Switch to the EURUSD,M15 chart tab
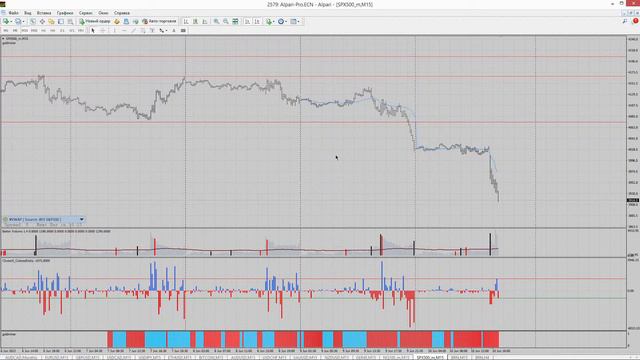The image size is (640, 360). [x=56, y=357]
